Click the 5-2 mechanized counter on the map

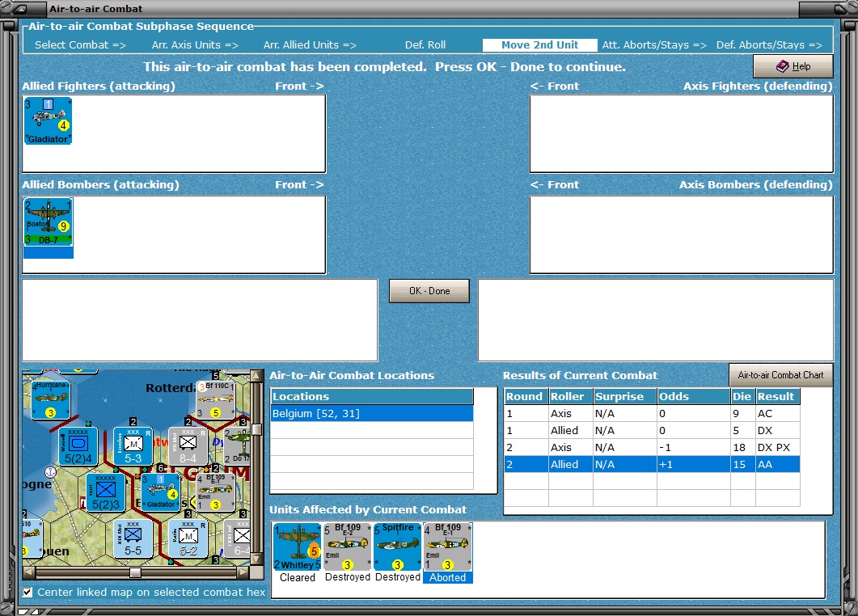(x=188, y=538)
